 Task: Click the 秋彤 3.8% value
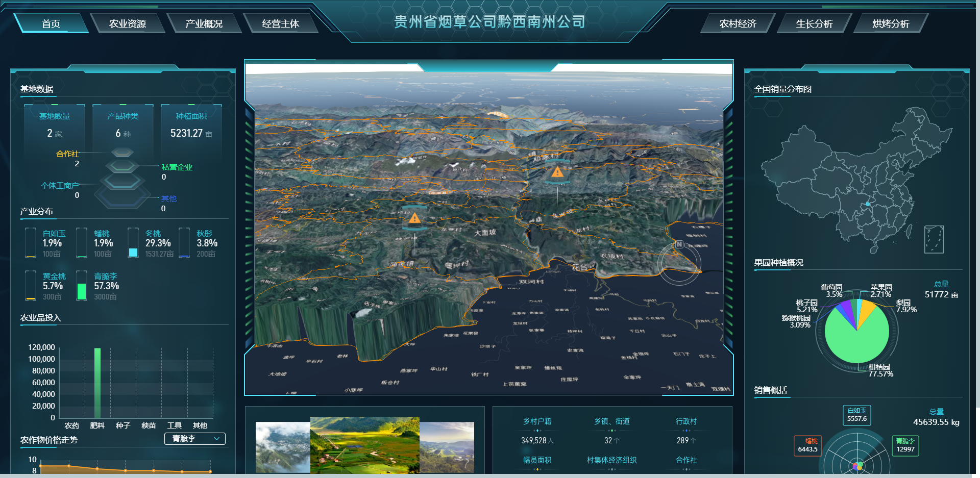pyautogui.click(x=207, y=243)
